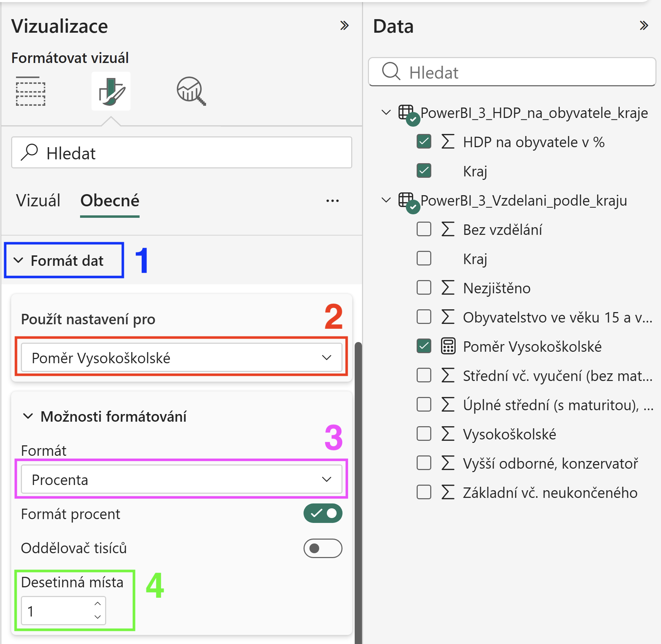Enable the Oddělovač tisíců toggle

(x=323, y=548)
